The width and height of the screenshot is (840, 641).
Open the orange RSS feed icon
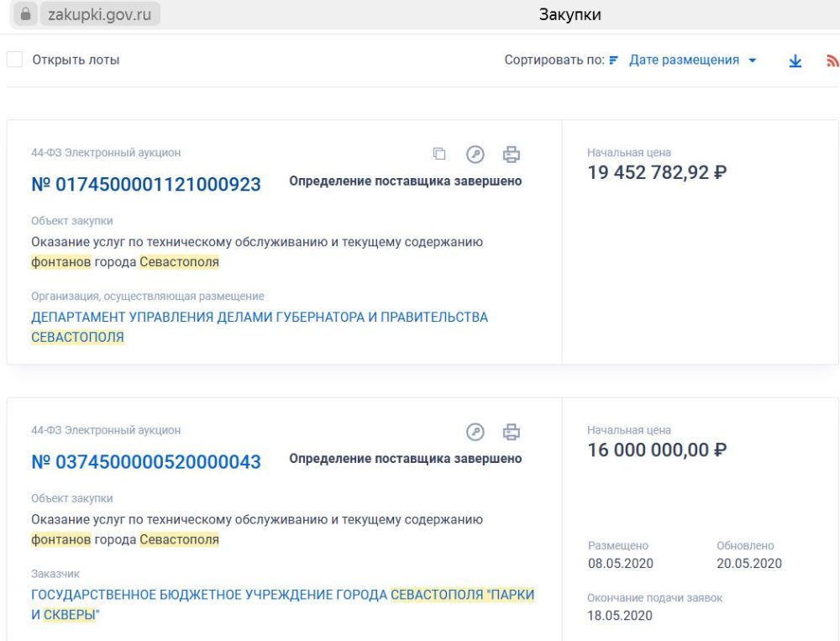(832, 61)
